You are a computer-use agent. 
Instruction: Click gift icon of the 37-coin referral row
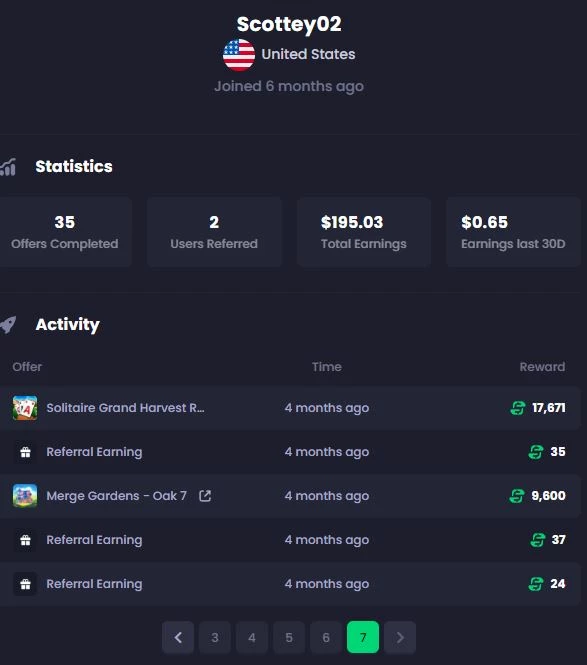(25, 540)
